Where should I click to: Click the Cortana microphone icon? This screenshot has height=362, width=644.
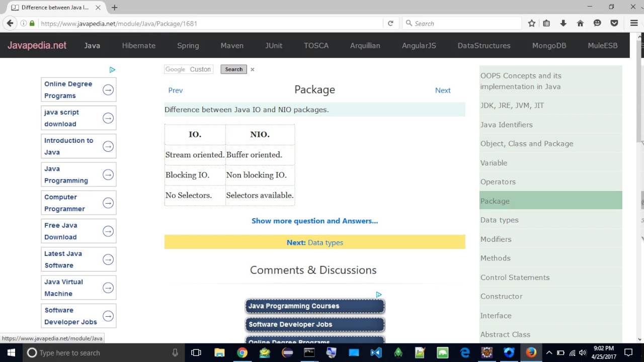pyautogui.click(x=175, y=353)
